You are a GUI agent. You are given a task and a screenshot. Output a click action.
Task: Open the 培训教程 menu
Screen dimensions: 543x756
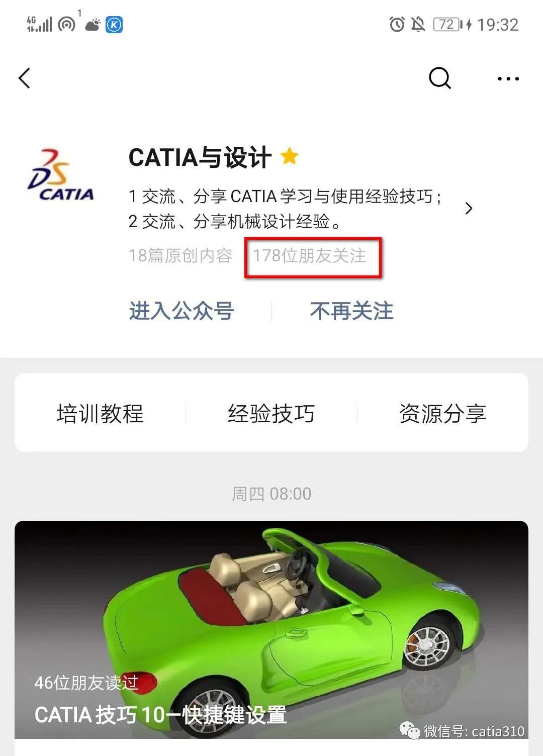click(100, 413)
